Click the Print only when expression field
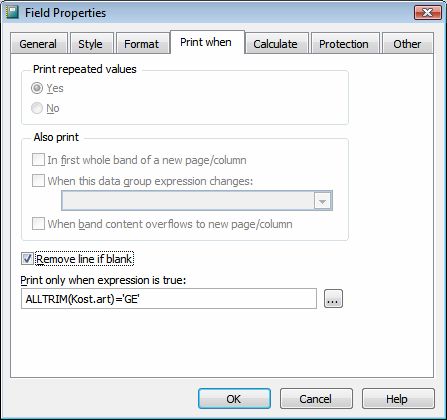 click(x=169, y=299)
